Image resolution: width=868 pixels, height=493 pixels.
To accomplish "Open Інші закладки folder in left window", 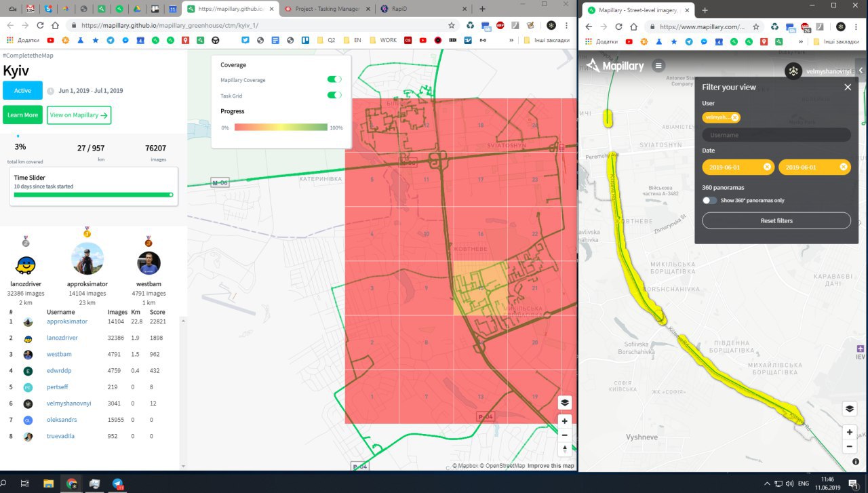I will click(x=548, y=40).
